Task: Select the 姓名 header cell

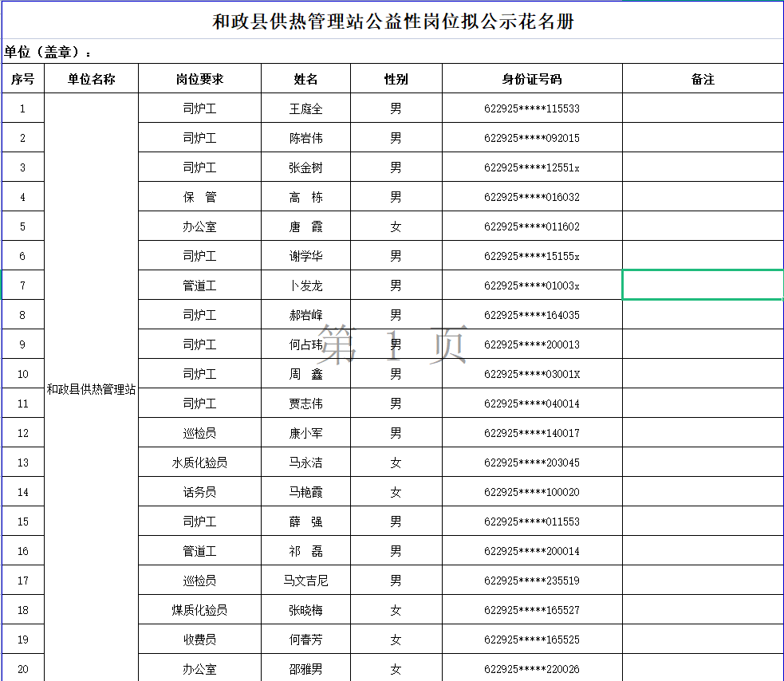Action: coord(305,78)
